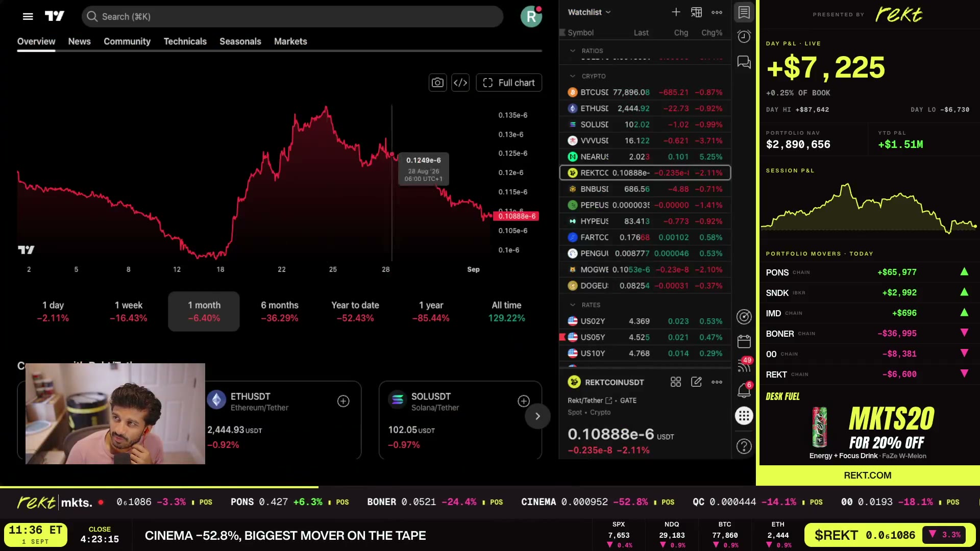Screen dimensions: 980x551
Task: Collapse the CRYPTO watchlist section
Action: tap(573, 76)
